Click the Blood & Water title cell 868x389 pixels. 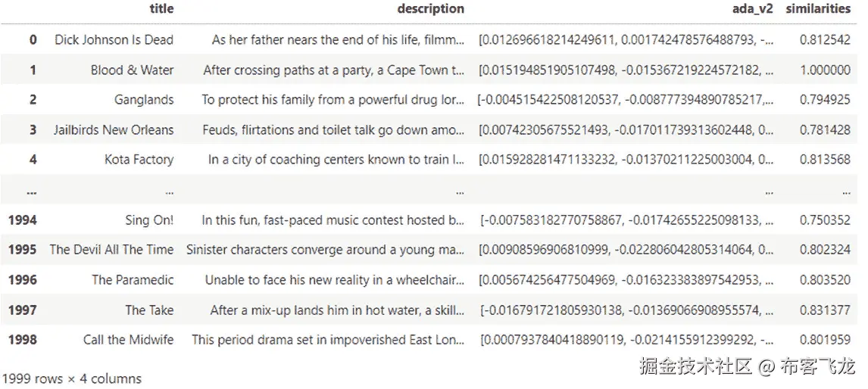coord(132,70)
